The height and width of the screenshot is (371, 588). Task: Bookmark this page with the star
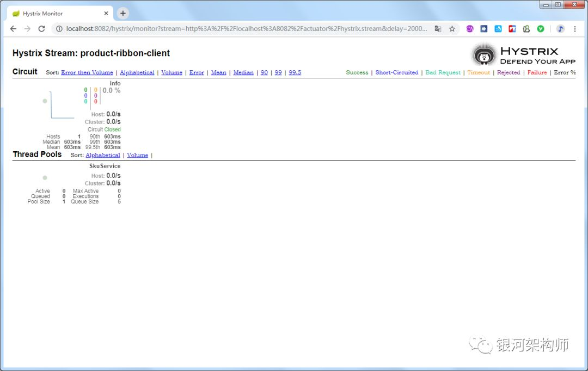coord(452,29)
